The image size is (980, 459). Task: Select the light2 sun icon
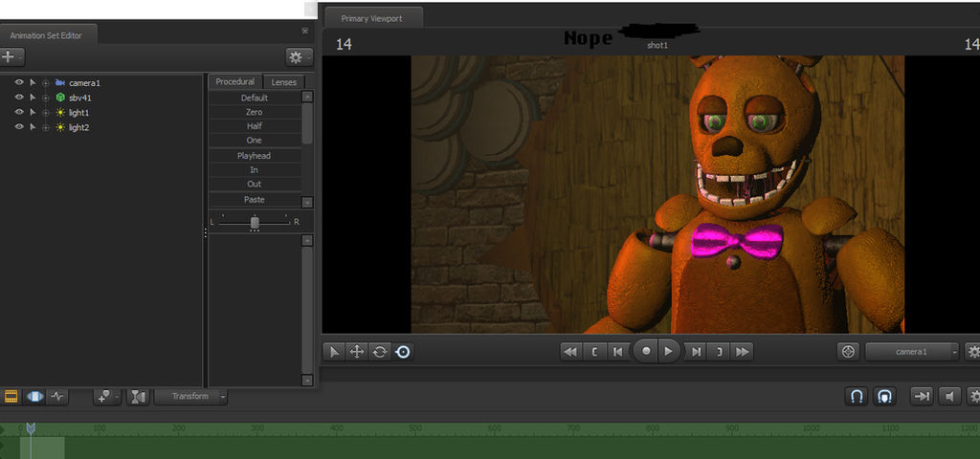point(60,127)
